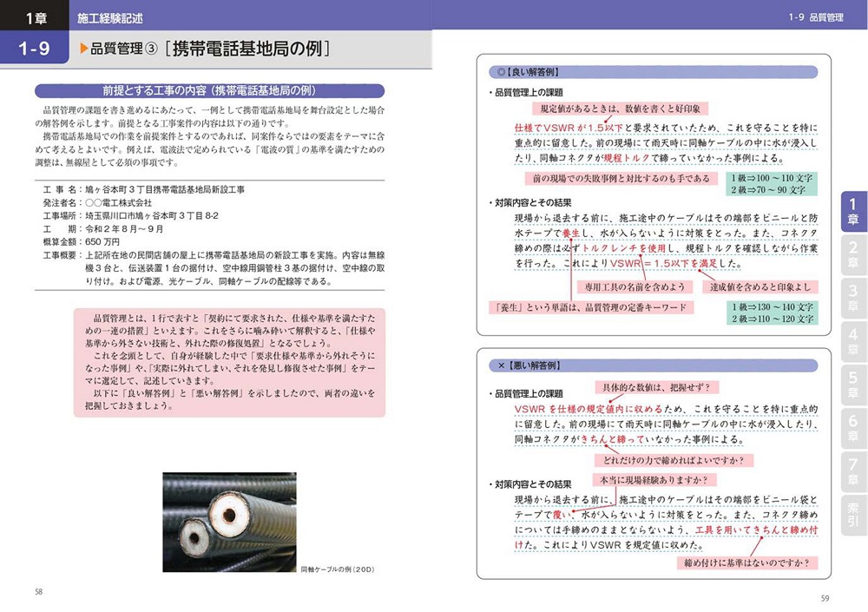This screenshot has height=612, width=868.
Task: Switch to the 2章 side tab
Action: pos(852,254)
